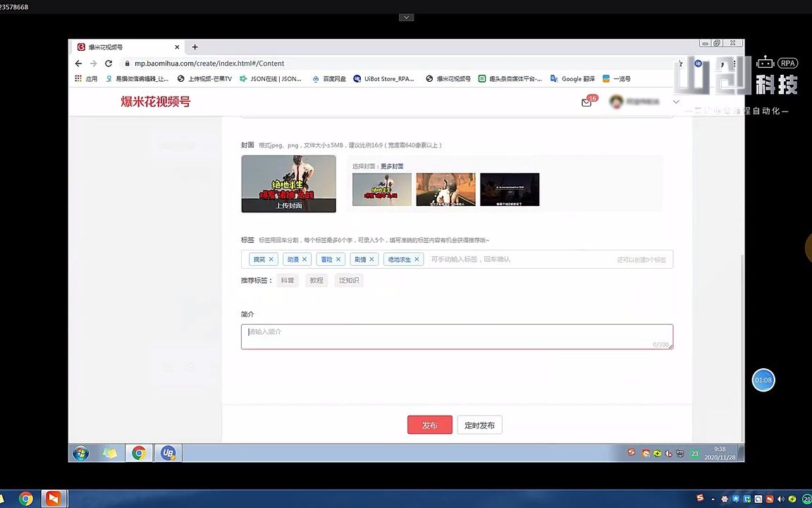Expand the account dropdown next to the avatar
This screenshot has width=812, height=508.
[676, 102]
